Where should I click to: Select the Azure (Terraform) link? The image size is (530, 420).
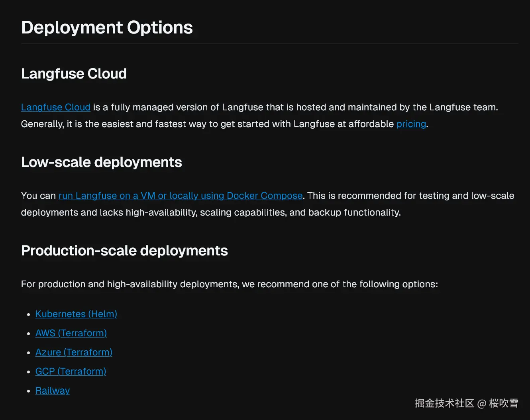74,352
